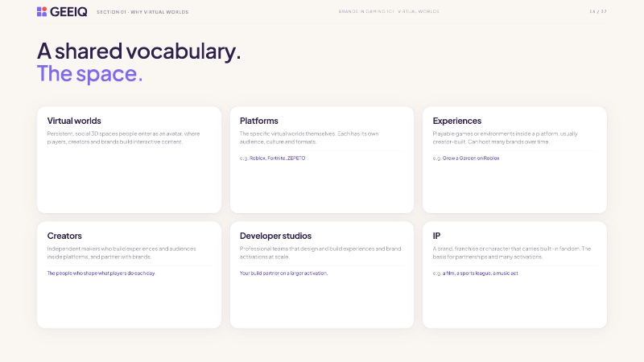
Task: Open the Experiences card title
Action: pyautogui.click(x=456, y=121)
